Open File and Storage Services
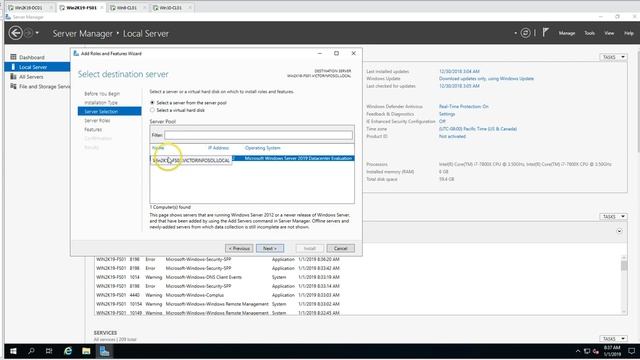 tap(44, 87)
